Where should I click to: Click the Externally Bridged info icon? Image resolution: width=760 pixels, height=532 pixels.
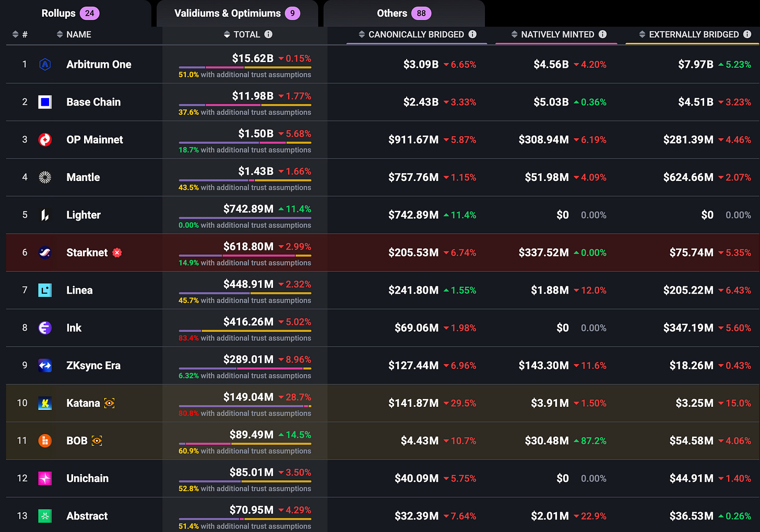[x=747, y=34]
